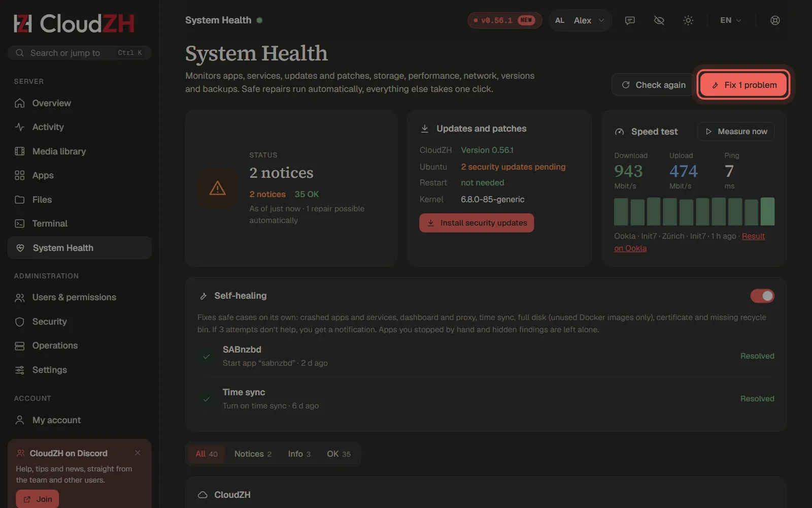Switch to the Info 3 tab

[x=299, y=454]
